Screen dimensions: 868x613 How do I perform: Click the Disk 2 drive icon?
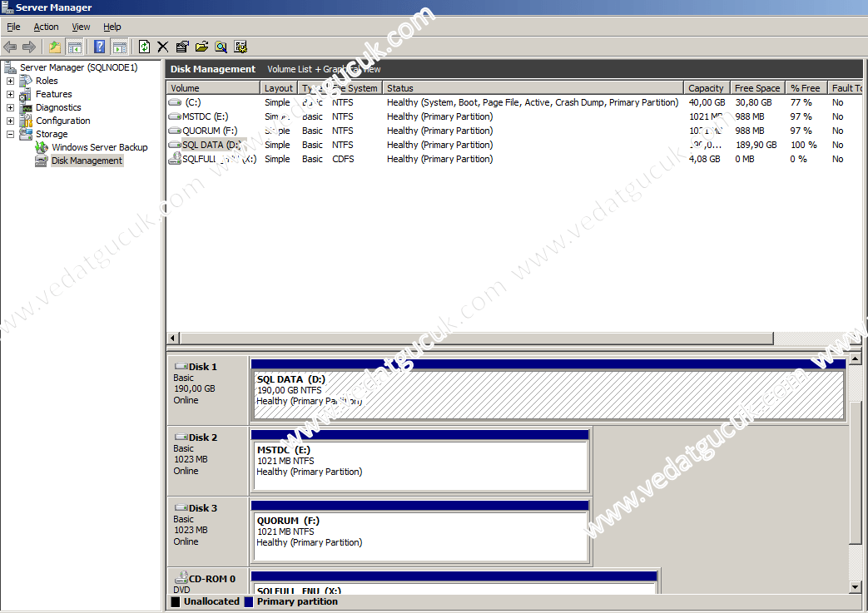[x=181, y=437]
